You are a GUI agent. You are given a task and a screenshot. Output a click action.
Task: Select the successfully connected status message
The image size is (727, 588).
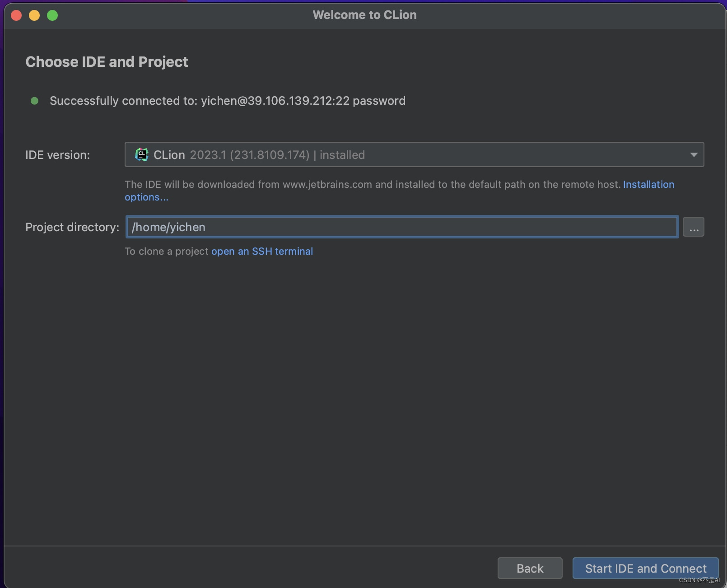pos(228,100)
